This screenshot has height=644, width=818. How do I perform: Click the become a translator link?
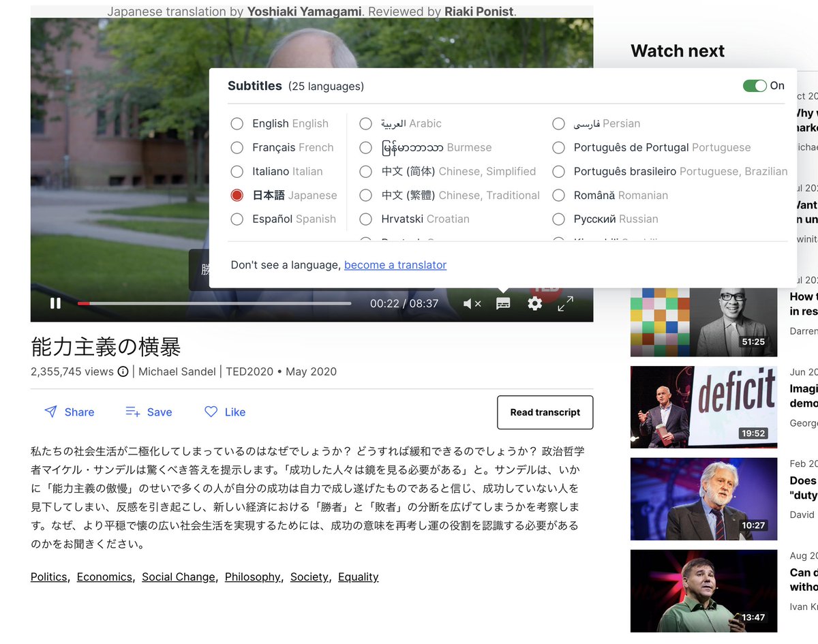[395, 265]
